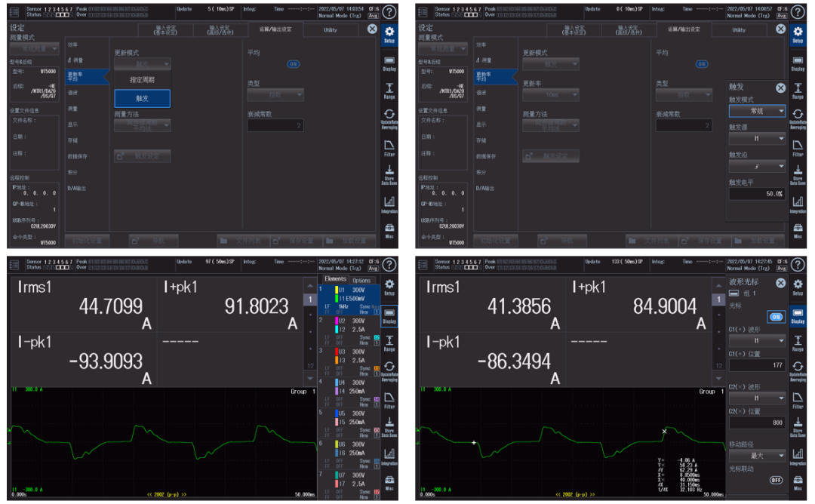
Task: Toggle 光标 ON switch in 波形光标 panel
Action: coord(776,316)
